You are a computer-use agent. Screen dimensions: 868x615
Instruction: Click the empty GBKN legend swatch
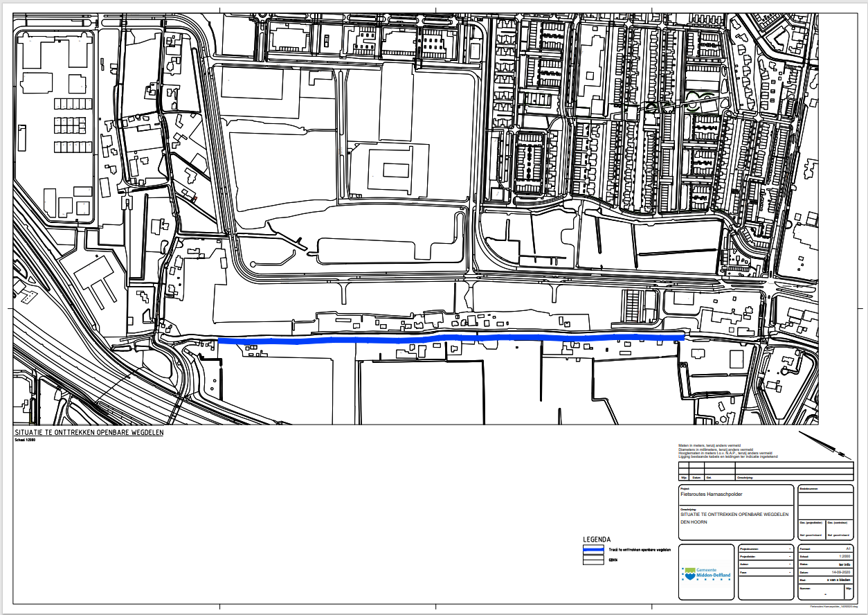(595, 560)
